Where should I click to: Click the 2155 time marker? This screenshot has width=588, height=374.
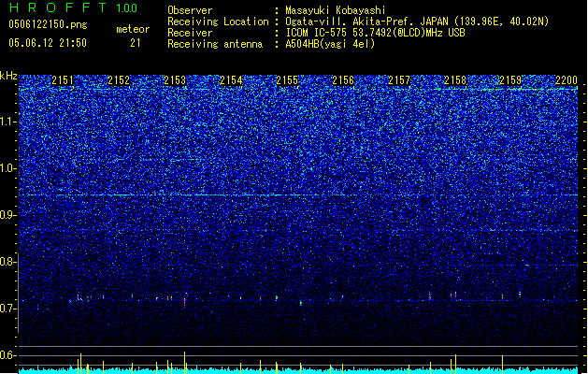[287, 80]
